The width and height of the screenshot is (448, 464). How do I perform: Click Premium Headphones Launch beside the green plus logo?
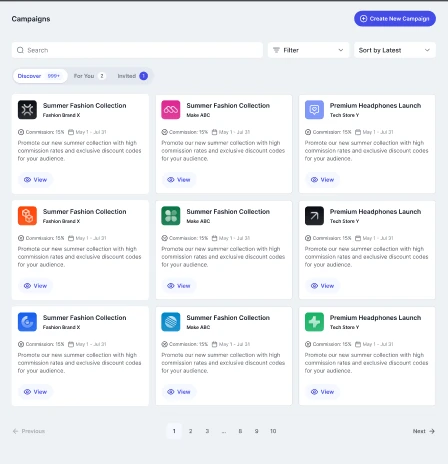(x=375, y=318)
